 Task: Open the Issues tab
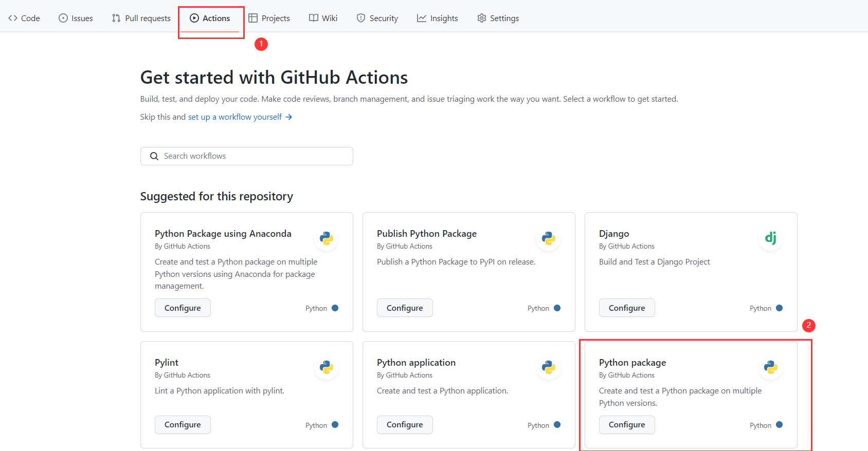76,18
